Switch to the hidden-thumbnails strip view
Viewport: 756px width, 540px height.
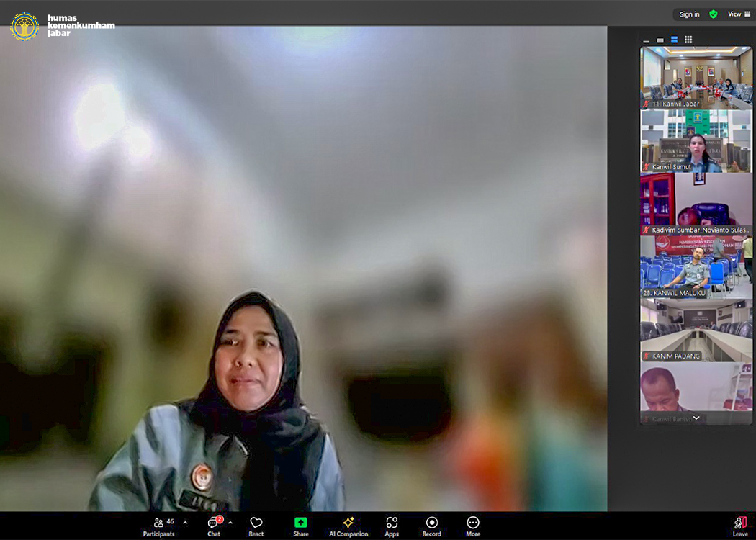(647, 40)
